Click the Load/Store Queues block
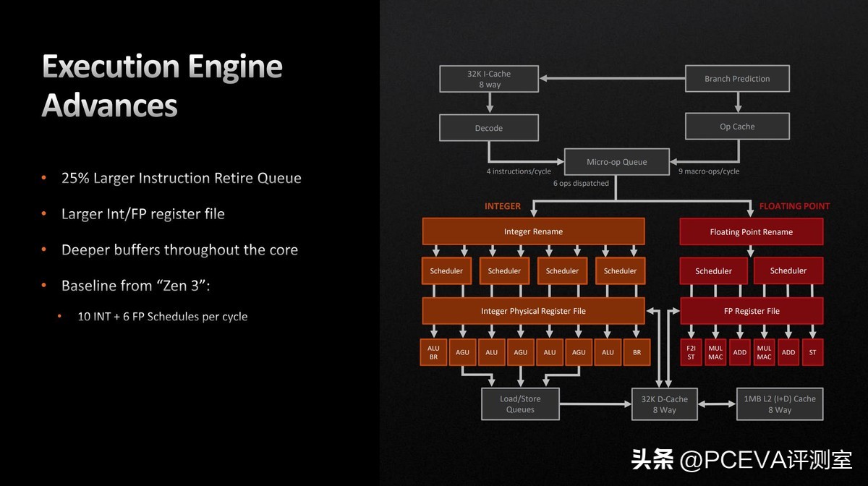This screenshot has width=868, height=486. pyautogui.click(x=519, y=404)
